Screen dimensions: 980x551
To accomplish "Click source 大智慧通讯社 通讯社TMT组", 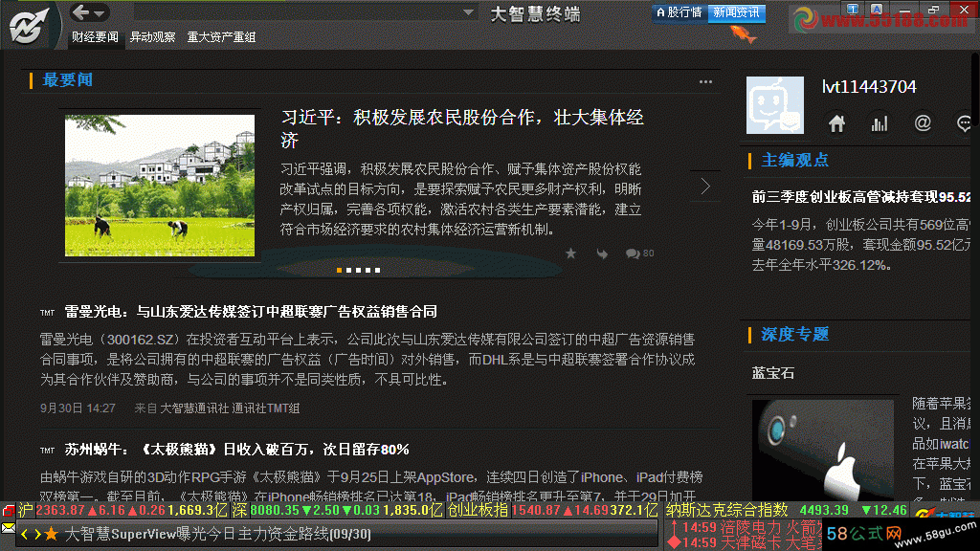I will [x=230, y=408].
